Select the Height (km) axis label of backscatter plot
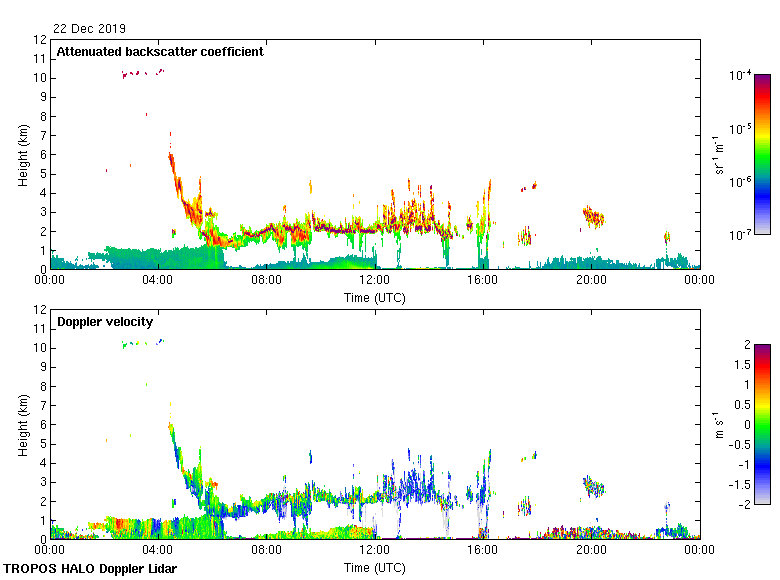This screenshot has width=780, height=580. 22,155
